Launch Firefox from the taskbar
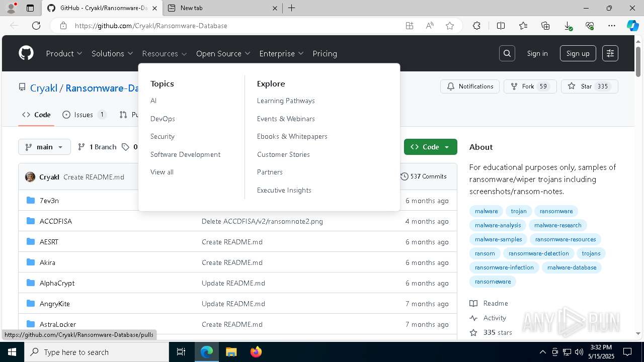The image size is (644, 362). 256,352
